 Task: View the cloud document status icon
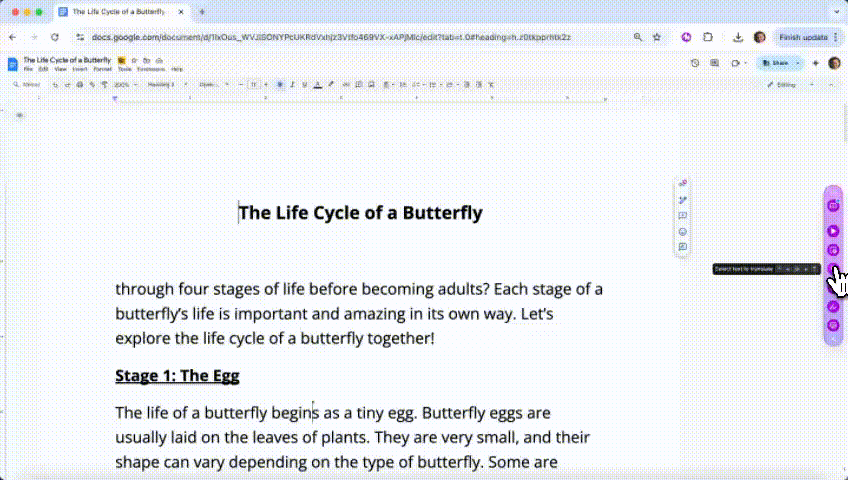(x=159, y=61)
